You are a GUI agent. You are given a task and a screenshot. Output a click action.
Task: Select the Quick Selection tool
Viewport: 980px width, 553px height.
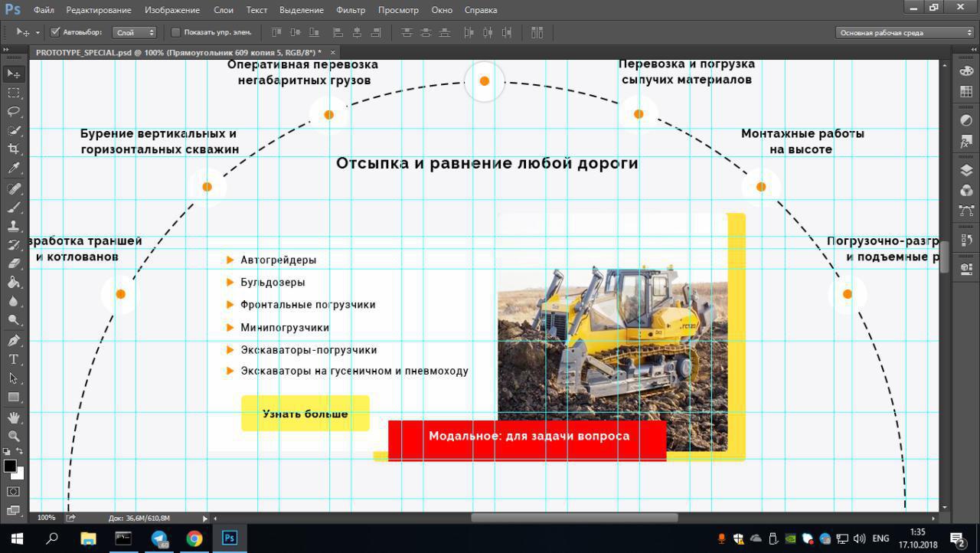[x=14, y=131]
